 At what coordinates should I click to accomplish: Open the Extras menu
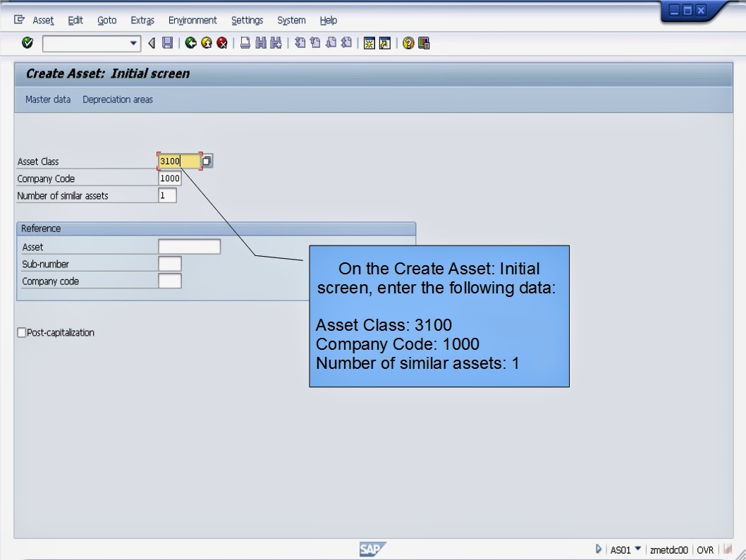tap(142, 20)
